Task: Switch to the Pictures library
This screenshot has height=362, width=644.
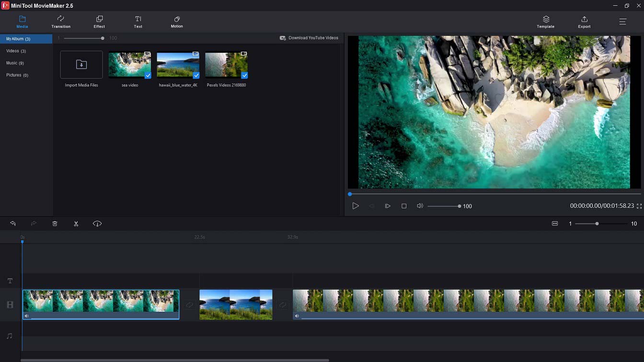Action: tap(16, 75)
